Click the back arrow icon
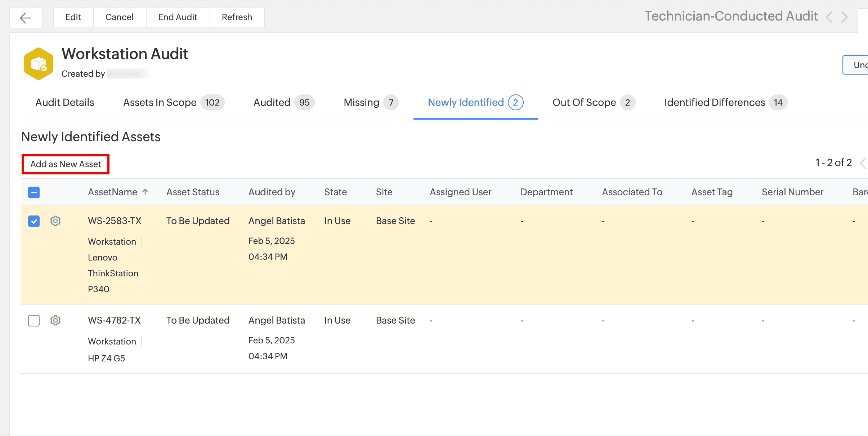The image size is (868, 436). 26,17
